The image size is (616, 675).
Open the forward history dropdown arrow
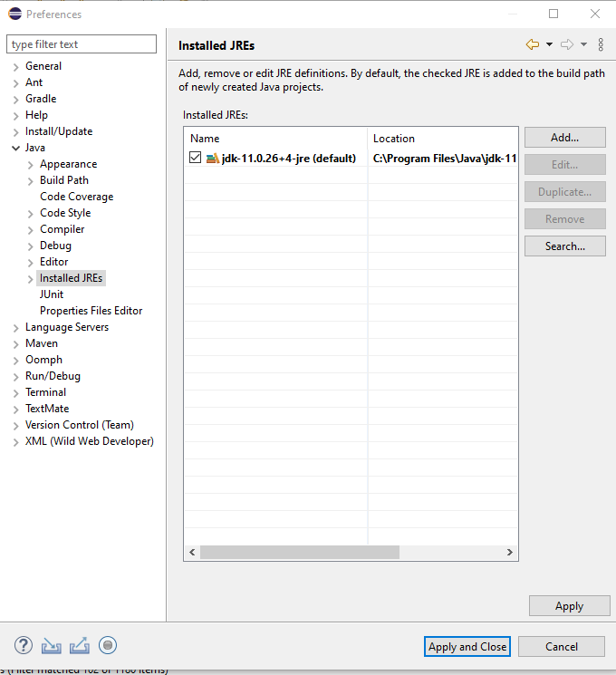tap(583, 44)
